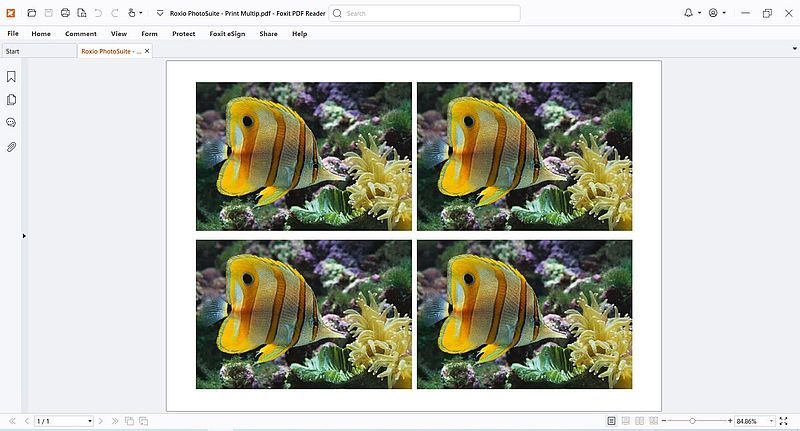The height and width of the screenshot is (431, 800).
Task: Click the zoom in plus button
Action: tap(730, 421)
